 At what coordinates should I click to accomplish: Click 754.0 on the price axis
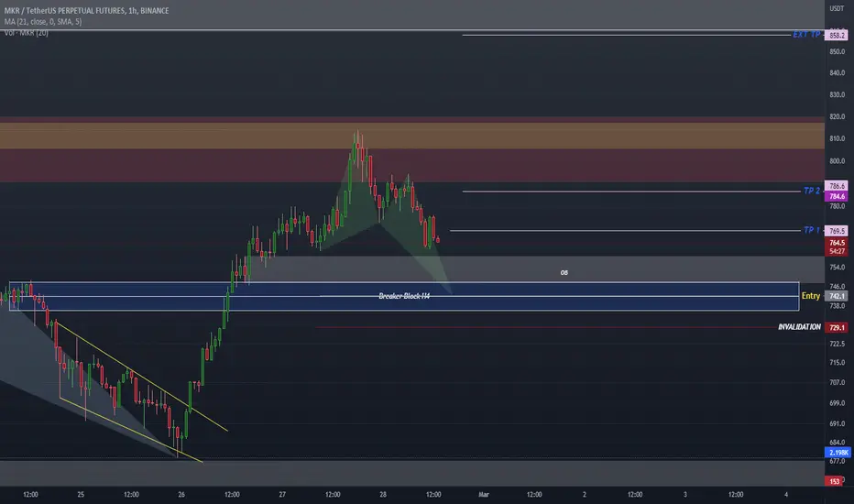pyautogui.click(x=838, y=268)
